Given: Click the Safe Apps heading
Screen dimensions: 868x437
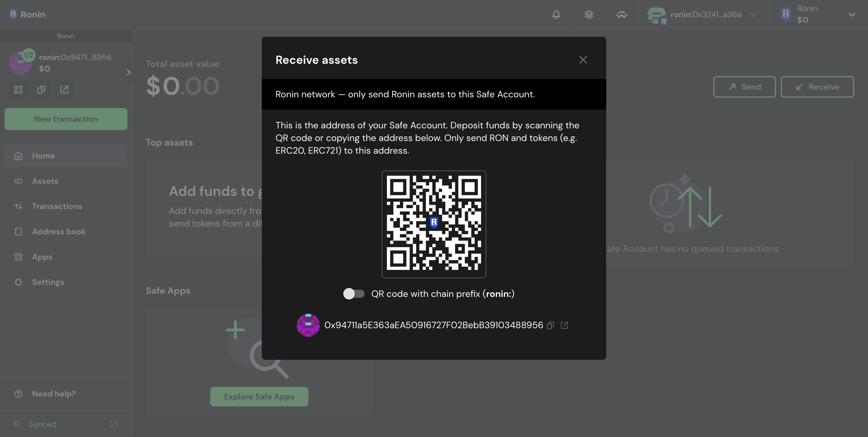Looking at the screenshot, I should [x=168, y=291].
